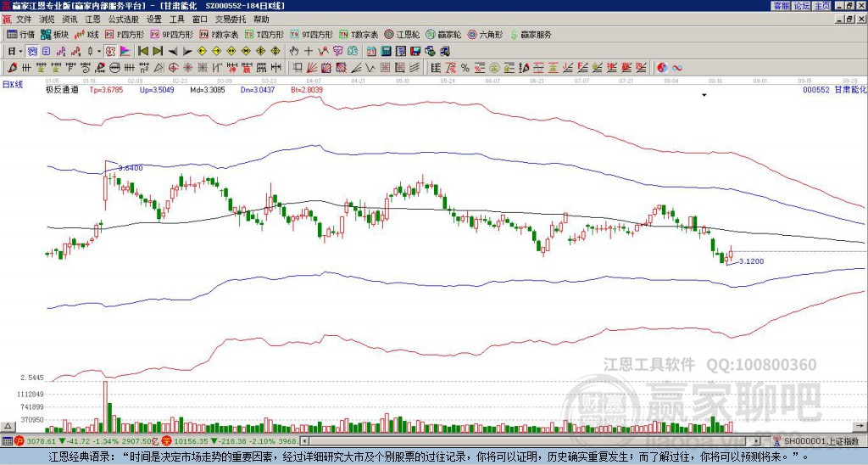Click horizontal scrollbar left arrow
The image size is (868, 465).
303,441
